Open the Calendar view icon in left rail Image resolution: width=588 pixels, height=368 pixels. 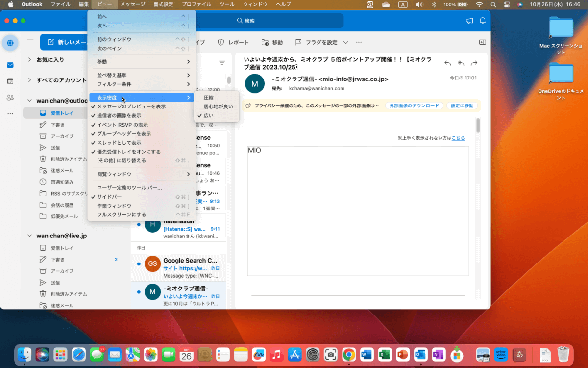point(10,81)
